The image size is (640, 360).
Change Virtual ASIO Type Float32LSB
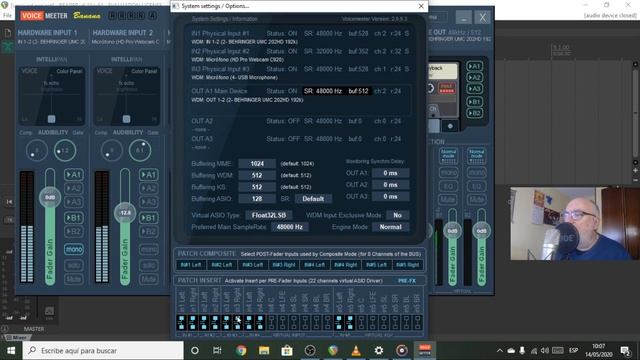pos(269,215)
